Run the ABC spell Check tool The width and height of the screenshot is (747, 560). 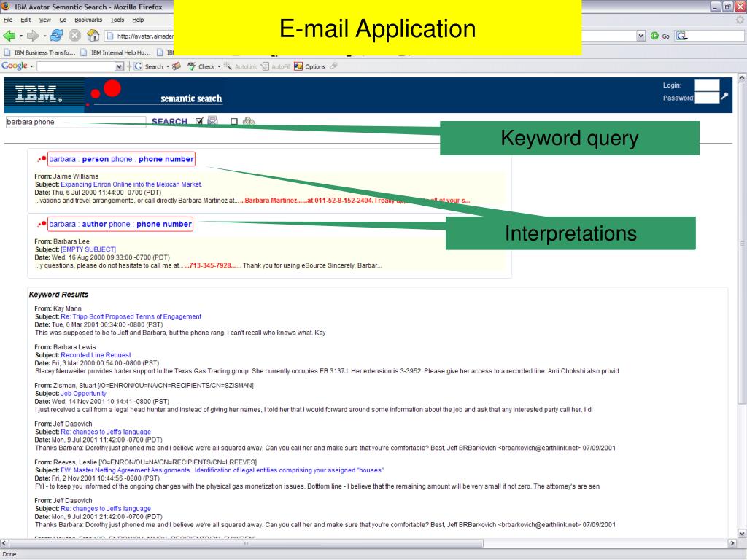coord(201,66)
